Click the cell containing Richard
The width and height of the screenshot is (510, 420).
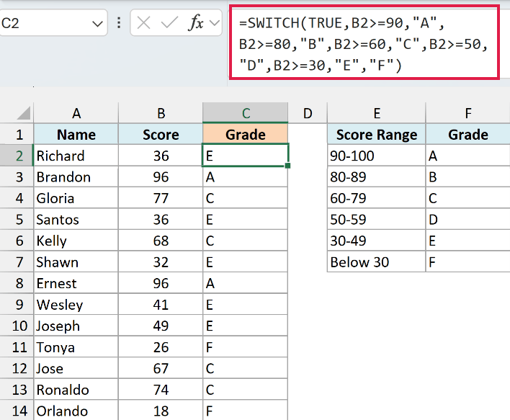click(76, 156)
